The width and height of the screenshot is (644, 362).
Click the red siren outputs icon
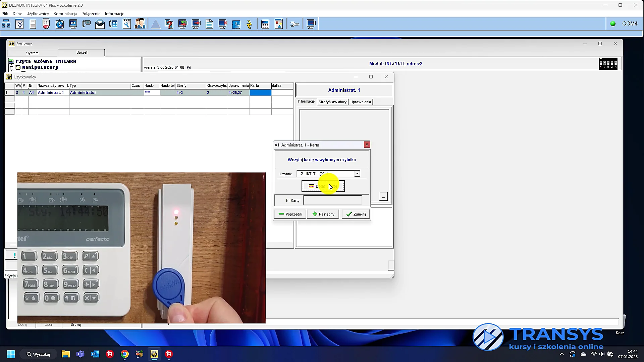click(x=46, y=24)
